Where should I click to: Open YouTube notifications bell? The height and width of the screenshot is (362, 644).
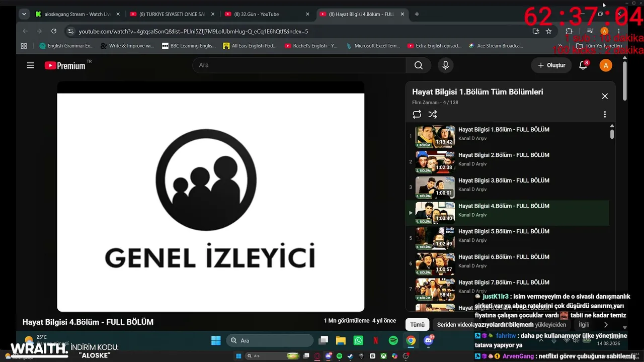[x=583, y=65]
